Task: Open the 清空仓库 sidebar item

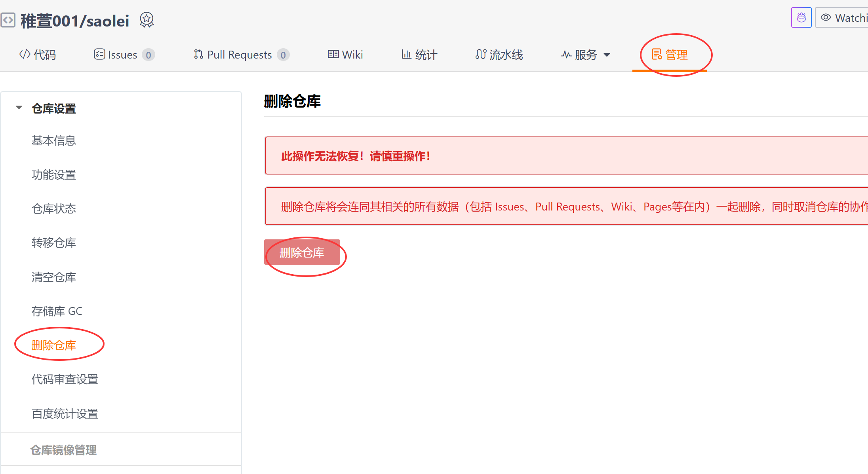Action: click(x=54, y=277)
